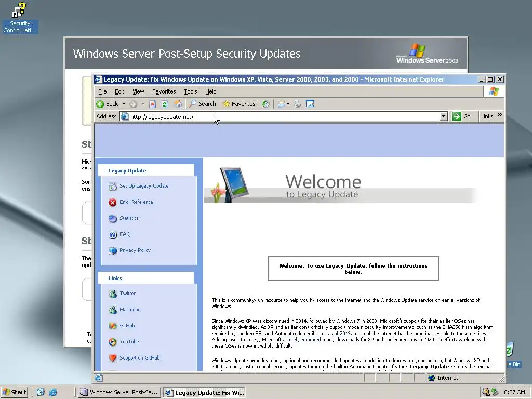Image resolution: width=532 pixels, height=399 pixels.
Task: Open the Back button history dropdown arrow
Action: click(124, 104)
